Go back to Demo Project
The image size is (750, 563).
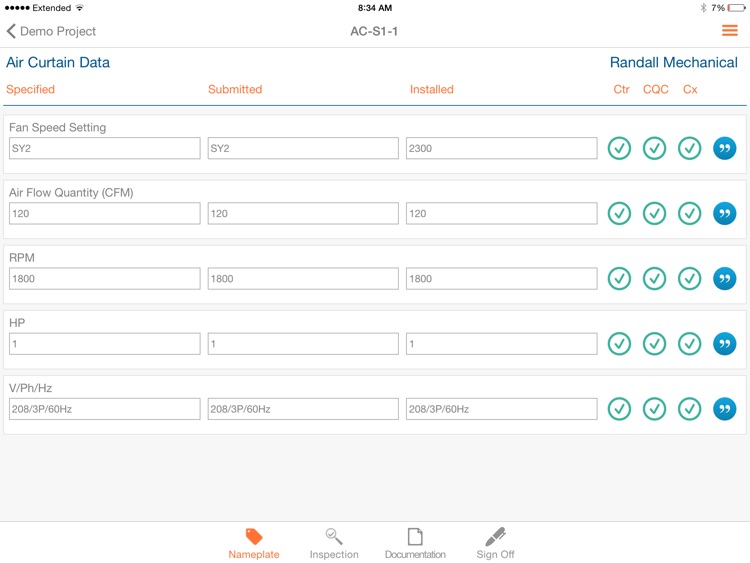tap(51, 31)
